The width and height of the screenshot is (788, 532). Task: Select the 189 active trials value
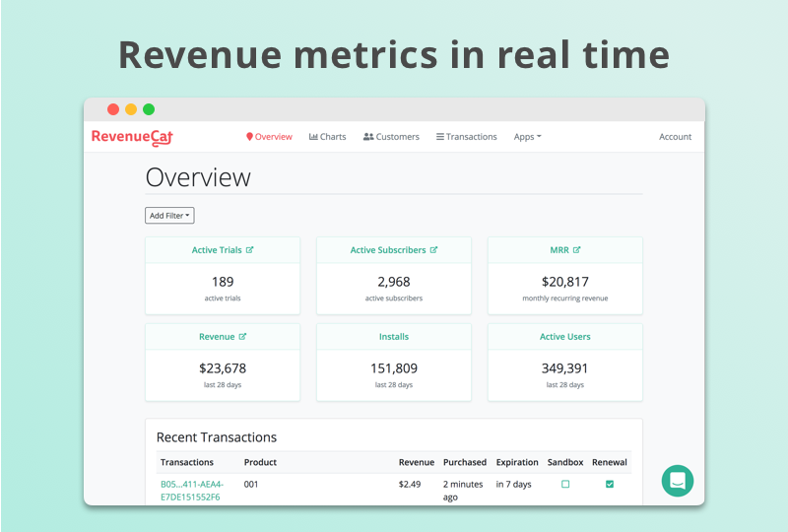pos(223,282)
